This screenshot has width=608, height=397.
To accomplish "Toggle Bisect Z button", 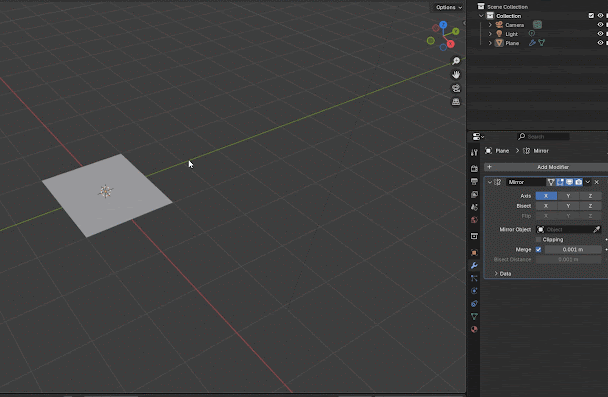I will [x=590, y=206].
